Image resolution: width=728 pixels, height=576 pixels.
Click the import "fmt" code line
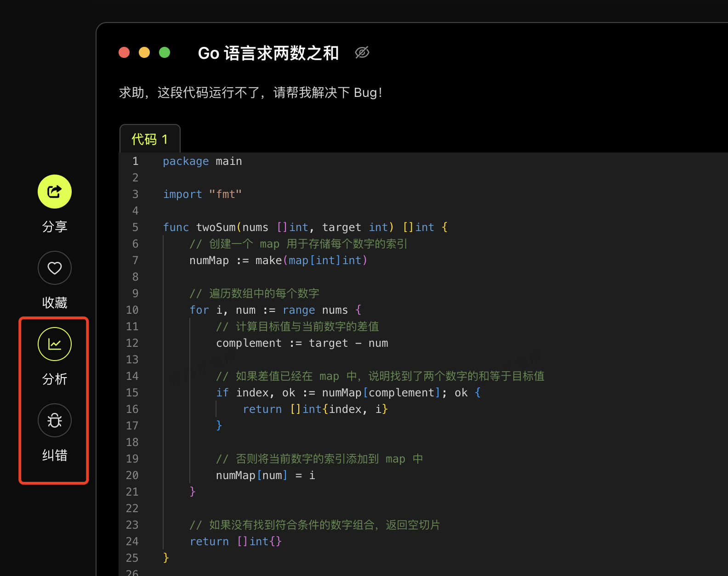(202, 194)
